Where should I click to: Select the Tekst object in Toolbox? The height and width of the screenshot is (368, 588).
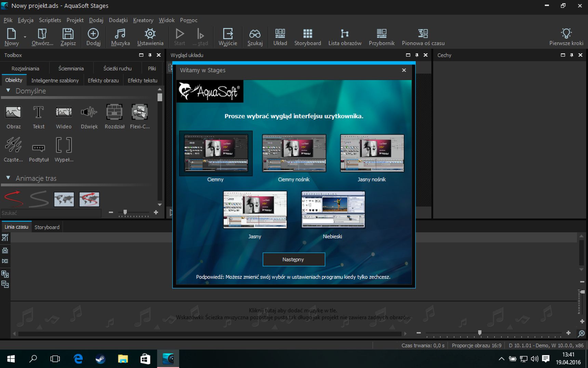click(x=39, y=117)
